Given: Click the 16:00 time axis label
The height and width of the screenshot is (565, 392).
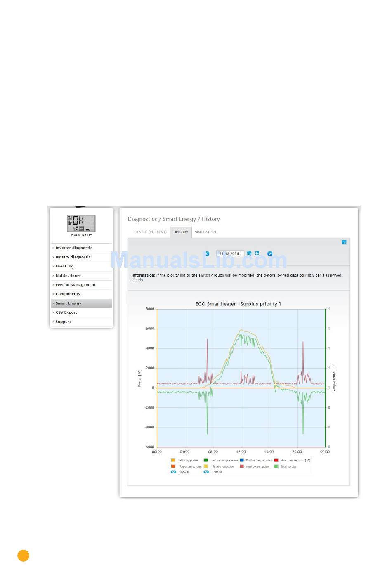Looking at the screenshot, I should tap(269, 452).
